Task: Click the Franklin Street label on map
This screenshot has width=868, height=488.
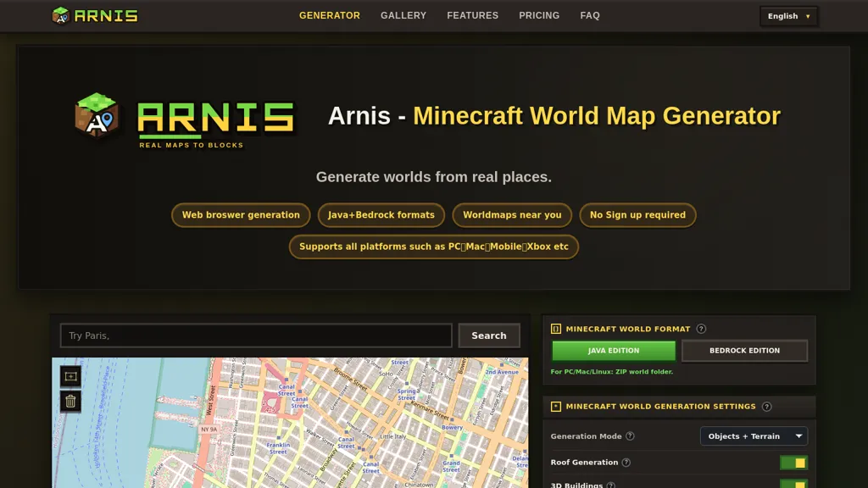Action: pos(278,448)
